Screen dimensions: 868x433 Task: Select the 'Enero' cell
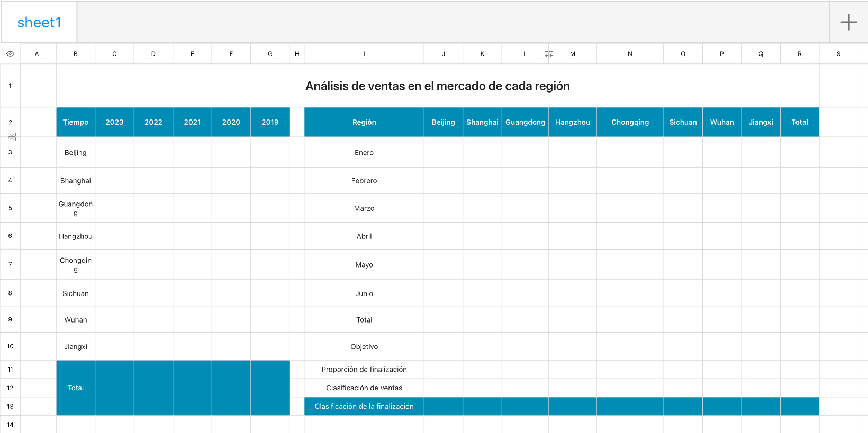point(364,152)
